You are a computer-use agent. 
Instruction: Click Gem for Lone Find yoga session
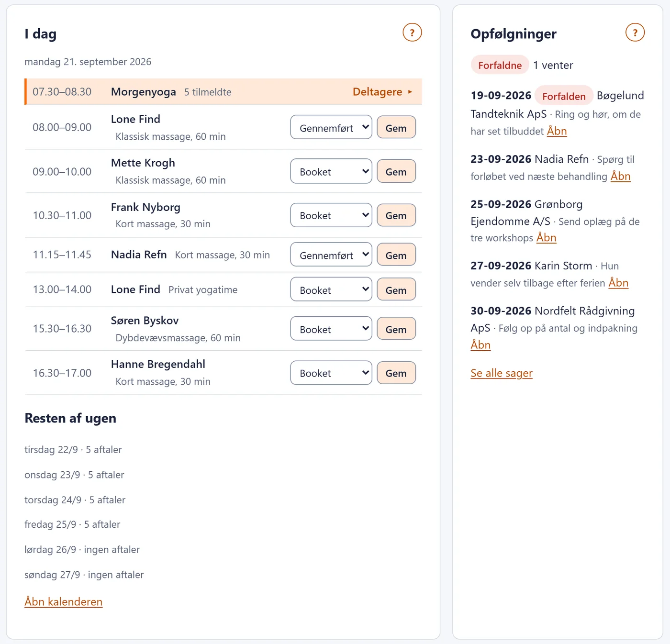click(396, 290)
